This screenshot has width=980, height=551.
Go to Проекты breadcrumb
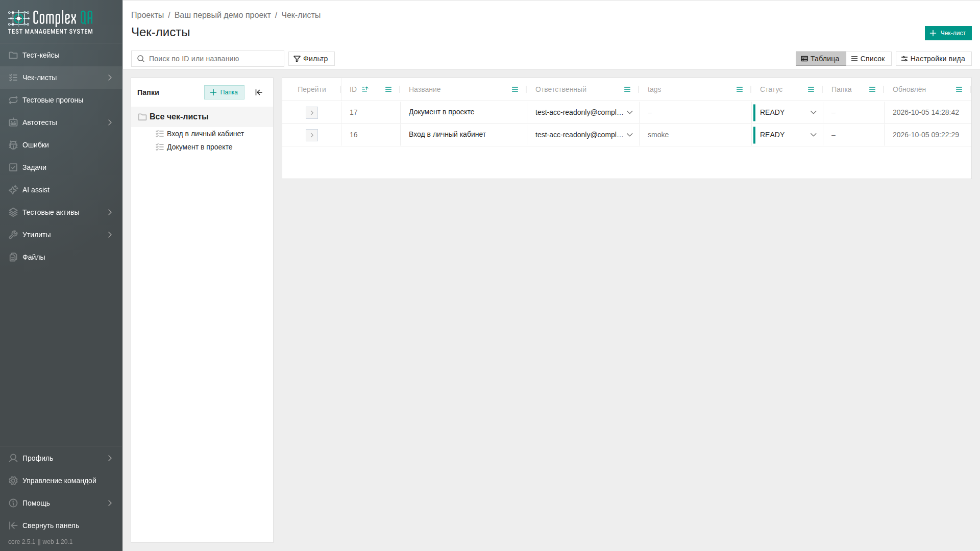tap(148, 15)
